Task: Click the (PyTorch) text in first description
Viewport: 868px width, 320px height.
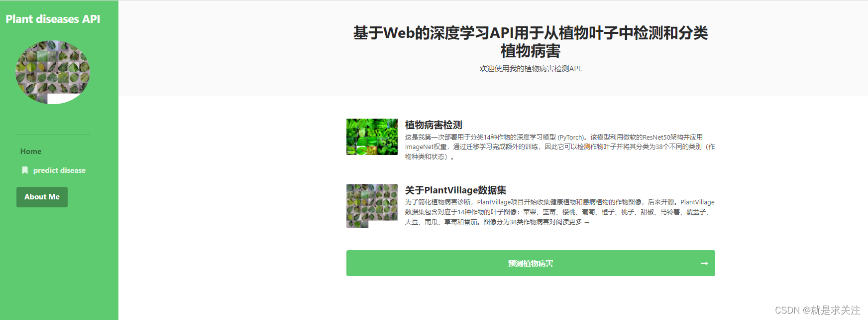Action: click(x=572, y=138)
